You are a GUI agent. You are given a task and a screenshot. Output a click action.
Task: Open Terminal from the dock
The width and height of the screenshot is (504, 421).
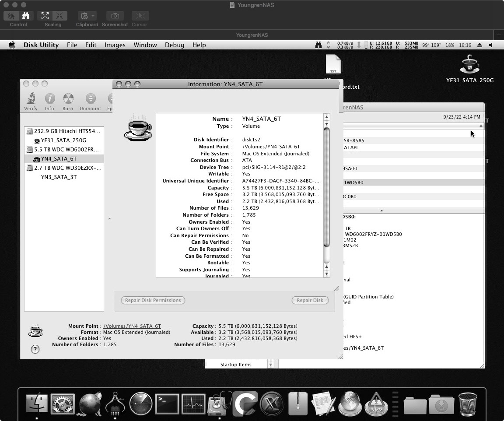tap(167, 403)
